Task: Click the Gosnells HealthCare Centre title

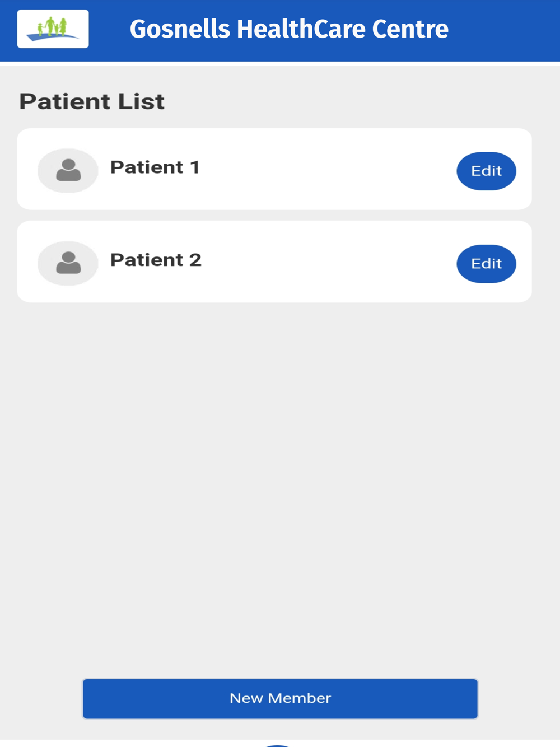Action: tap(289, 29)
